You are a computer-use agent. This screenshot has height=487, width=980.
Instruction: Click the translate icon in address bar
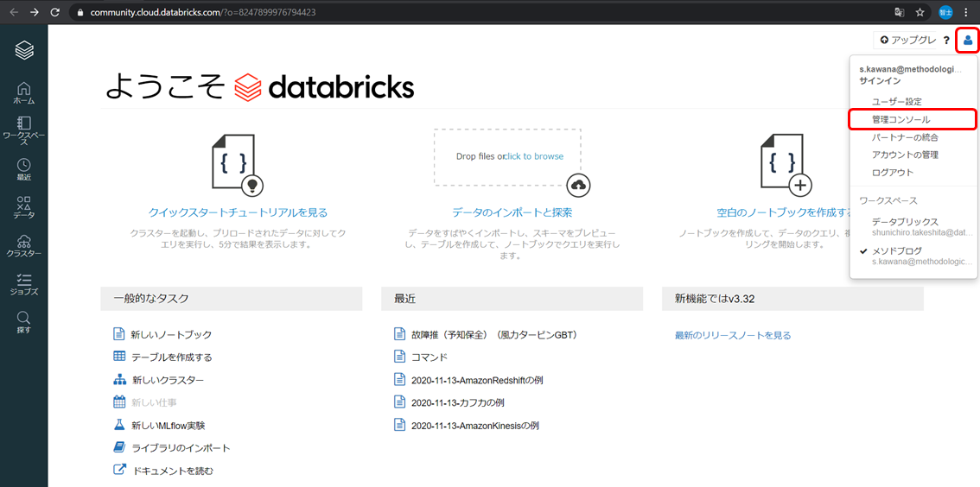pyautogui.click(x=899, y=12)
